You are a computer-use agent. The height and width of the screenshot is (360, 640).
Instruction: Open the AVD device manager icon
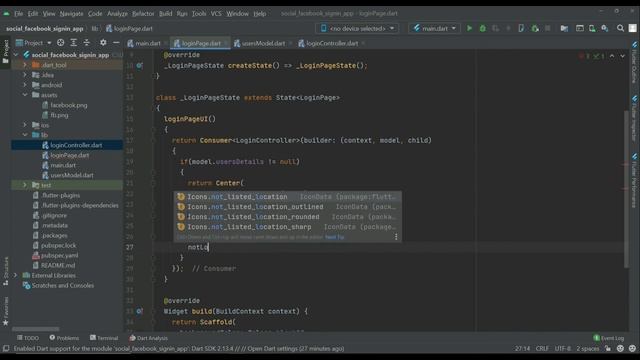592,28
